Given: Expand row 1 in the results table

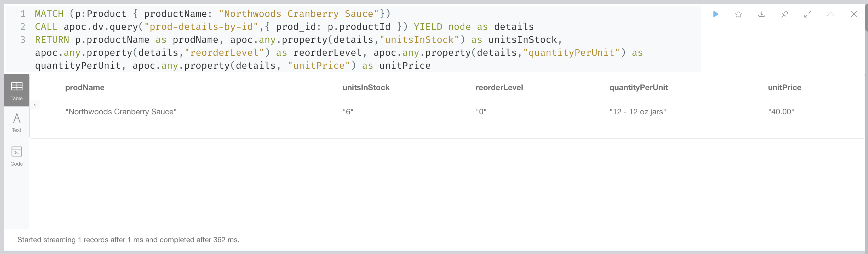Looking at the screenshot, I should [35, 105].
